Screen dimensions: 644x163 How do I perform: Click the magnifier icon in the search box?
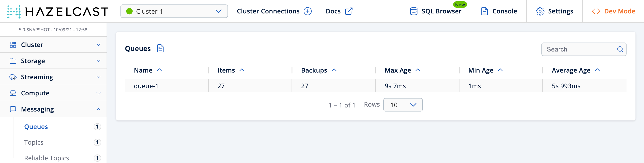click(620, 49)
